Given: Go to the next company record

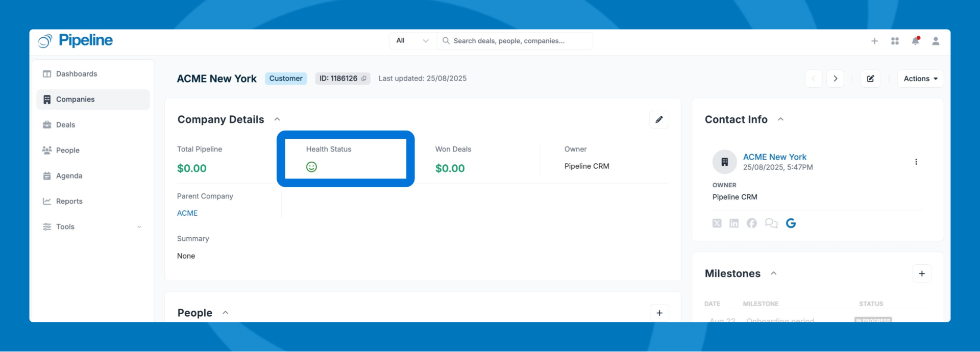Looking at the screenshot, I should 836,79.
